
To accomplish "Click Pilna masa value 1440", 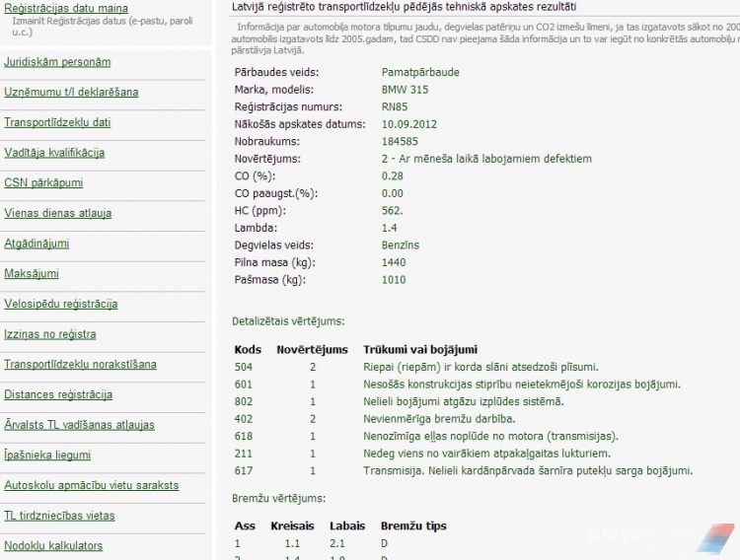I will (394, 263).
